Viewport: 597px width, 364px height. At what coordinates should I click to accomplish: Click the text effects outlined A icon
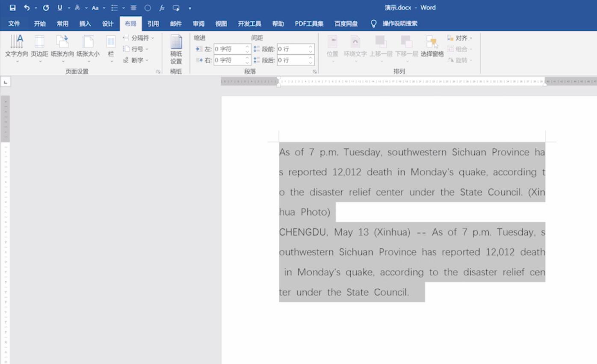point(77,8)
